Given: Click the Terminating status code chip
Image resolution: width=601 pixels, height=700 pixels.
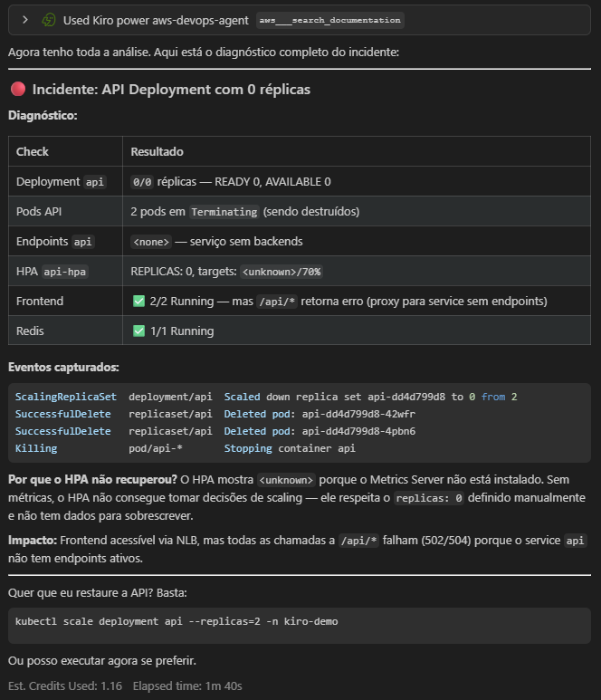Looking at the screenshot, I should click(224, 212).
